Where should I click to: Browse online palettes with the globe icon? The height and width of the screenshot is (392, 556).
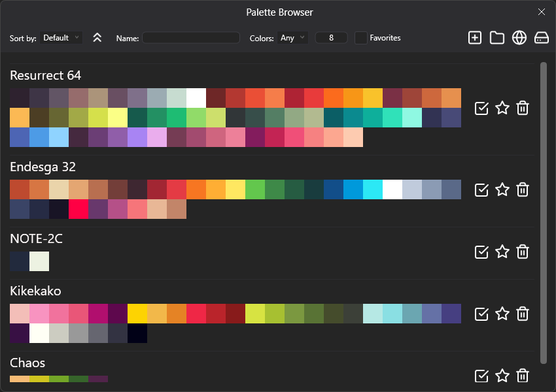[x=519, y=37]
